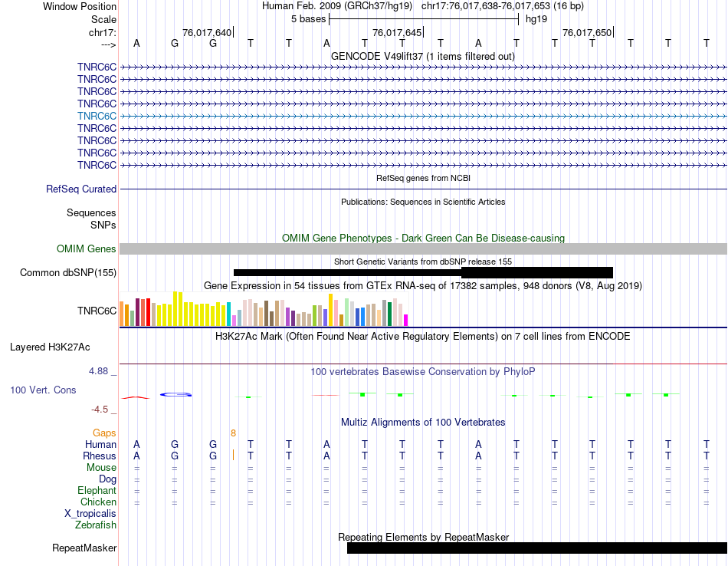The height and width of the screenshot is (566, 728).
Task: Click the GENCODE V49lift37 track title
Action: point(422,57)
